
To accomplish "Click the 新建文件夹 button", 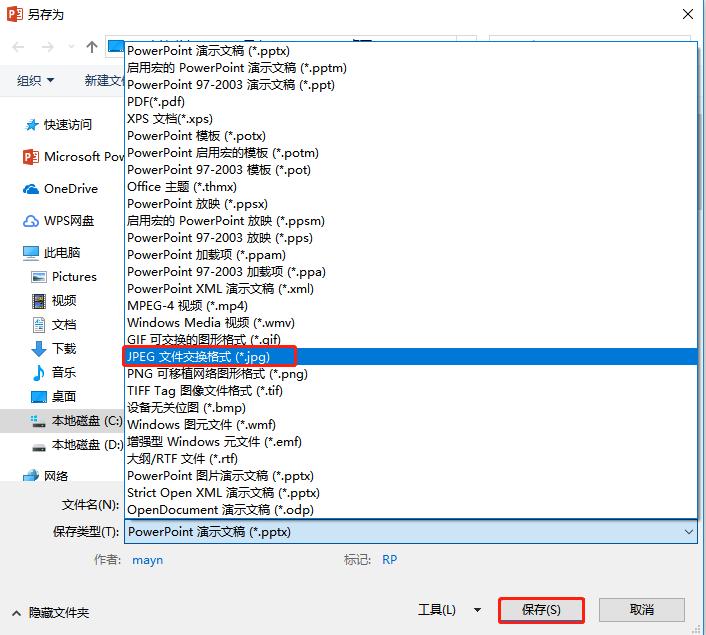I will click(104, 81).
